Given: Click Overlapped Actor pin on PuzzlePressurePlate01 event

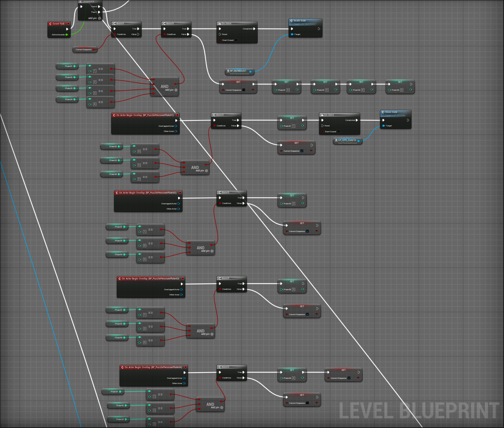Looking at the screenshot, I should click(x=176, y=126).
